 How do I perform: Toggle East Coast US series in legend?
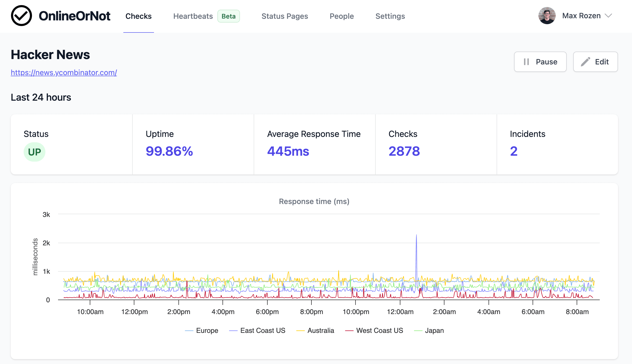coord(257,330)
